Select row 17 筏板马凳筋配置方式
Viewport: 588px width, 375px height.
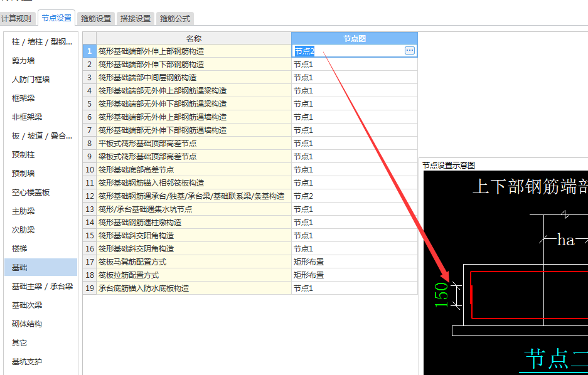[194, 262]
